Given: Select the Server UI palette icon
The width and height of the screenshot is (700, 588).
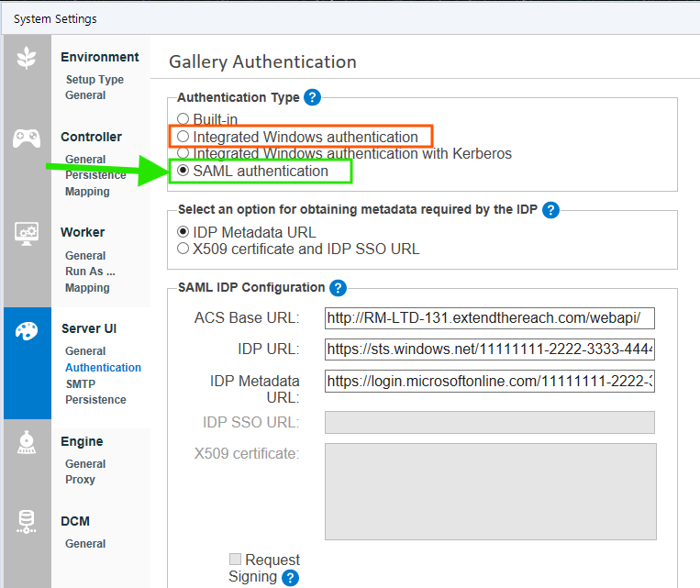Looking at the screenshot, I should click(27, 331).
